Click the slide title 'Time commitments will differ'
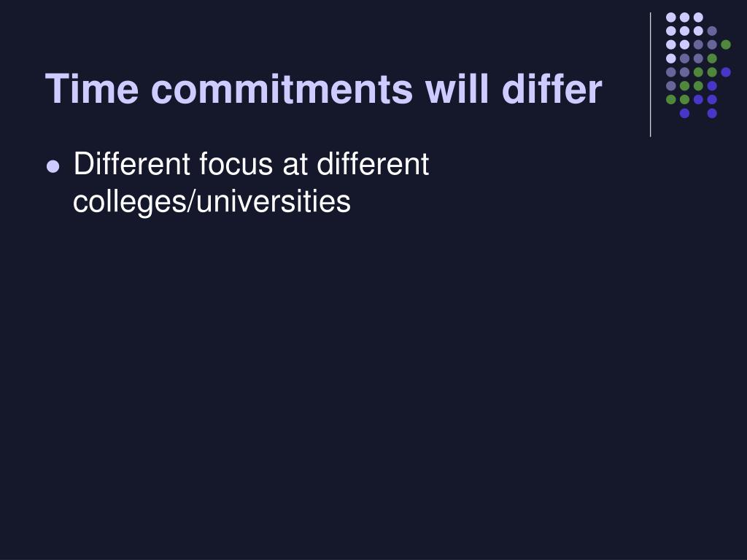Image resolution: width=747 pixels, height=560 pixels. point(323,90)
